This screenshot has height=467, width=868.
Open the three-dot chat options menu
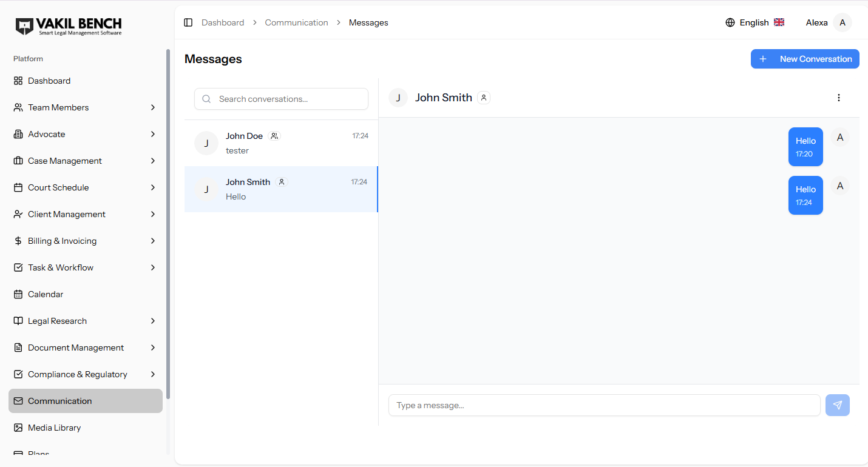(838, 98)
